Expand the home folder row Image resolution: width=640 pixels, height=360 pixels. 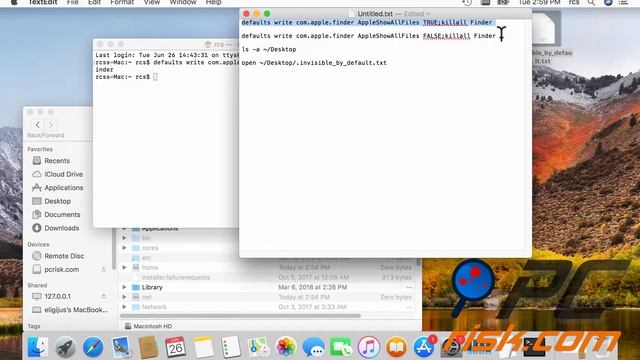coord(124,268)
